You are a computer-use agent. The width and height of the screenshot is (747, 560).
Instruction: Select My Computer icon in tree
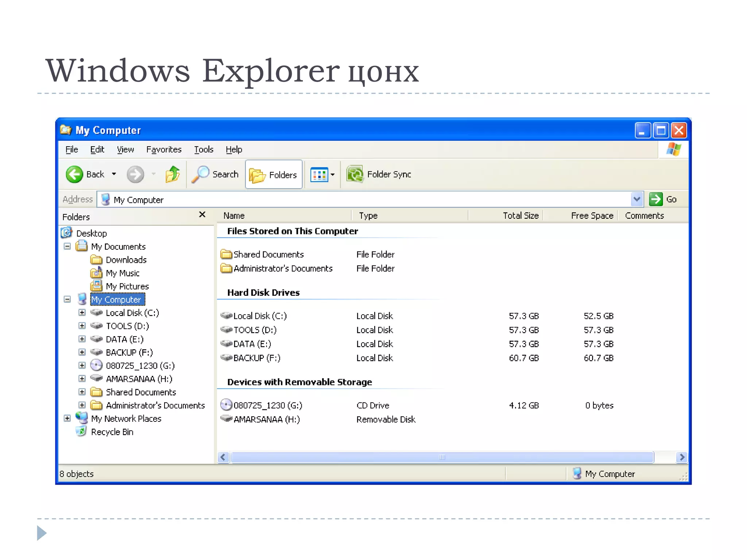pos(82,299)
